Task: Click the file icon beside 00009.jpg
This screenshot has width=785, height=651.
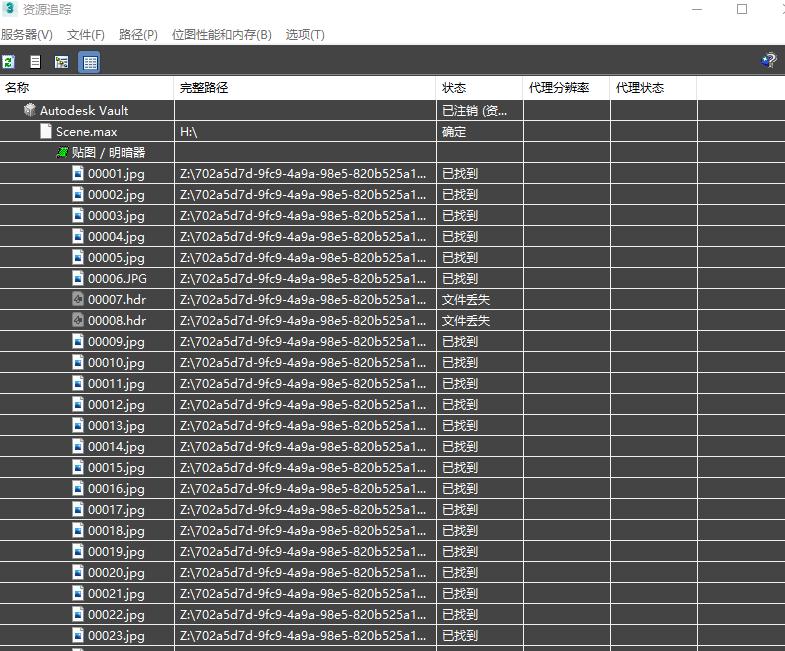Action: 78,342
